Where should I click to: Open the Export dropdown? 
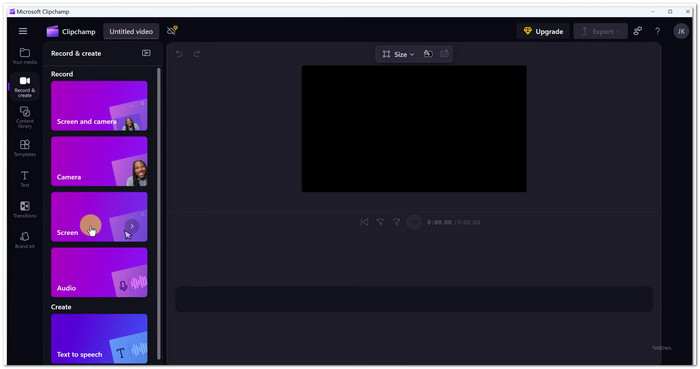tap(600, 31)
